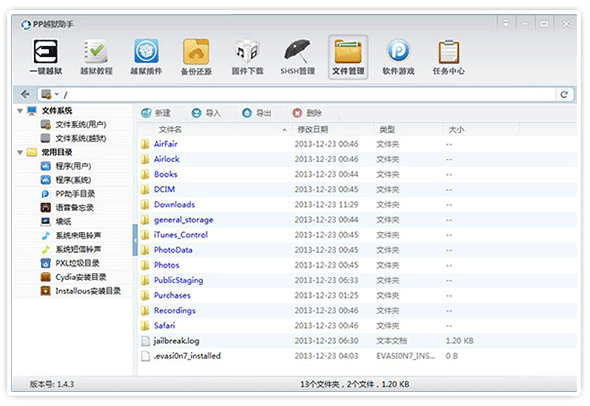This screenshot has width=590, height=406.
Task: Select the Airlock folder
Action: tap(166, 159)
